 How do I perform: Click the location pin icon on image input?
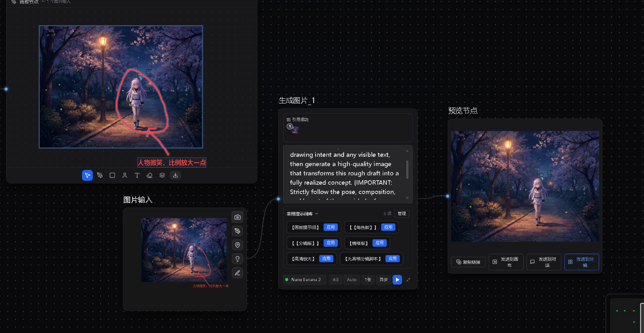[238, 245]
